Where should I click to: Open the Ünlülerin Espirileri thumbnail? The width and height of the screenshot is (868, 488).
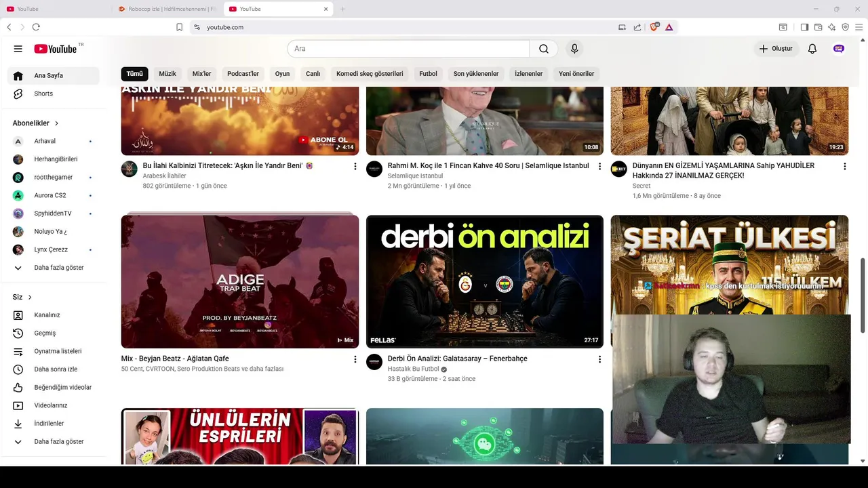tap(240, 436)
